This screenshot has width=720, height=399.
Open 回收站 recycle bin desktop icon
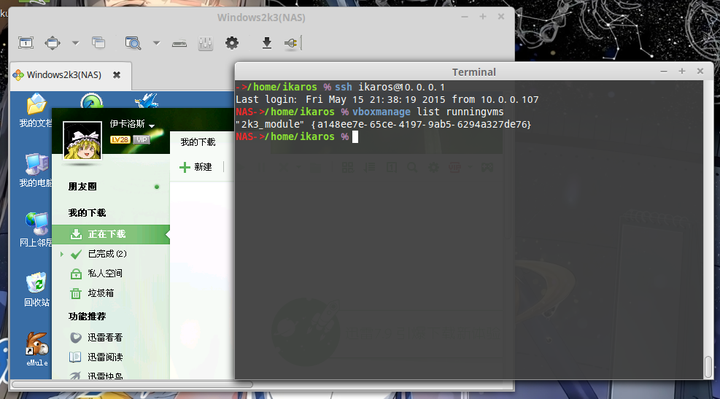click(x=36, y=289)
